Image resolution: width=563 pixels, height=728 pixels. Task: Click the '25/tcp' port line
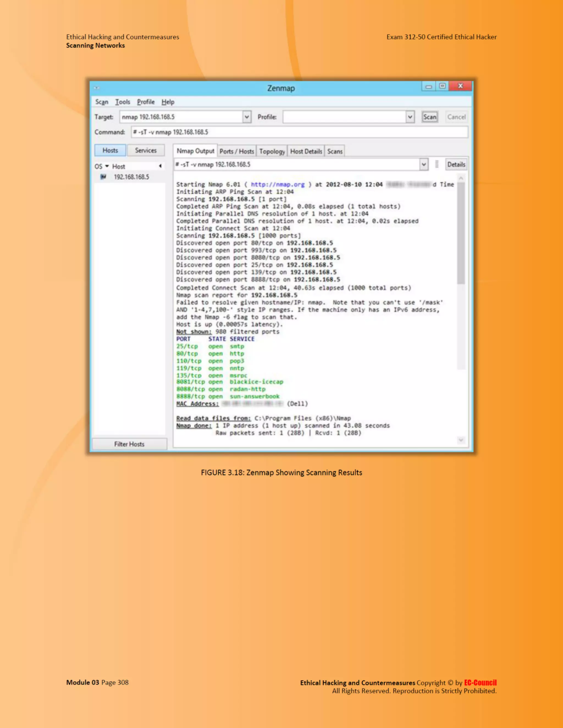[210, 346]
